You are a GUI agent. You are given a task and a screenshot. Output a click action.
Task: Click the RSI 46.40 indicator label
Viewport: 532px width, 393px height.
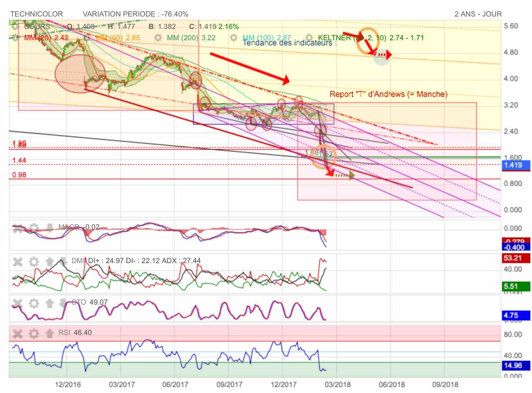point(75,332)
